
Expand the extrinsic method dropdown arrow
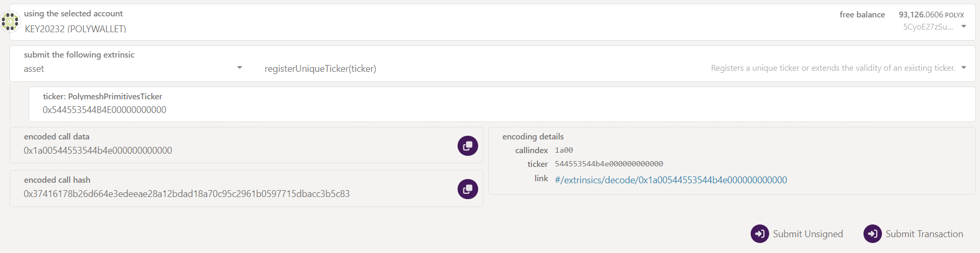[964, 68]
